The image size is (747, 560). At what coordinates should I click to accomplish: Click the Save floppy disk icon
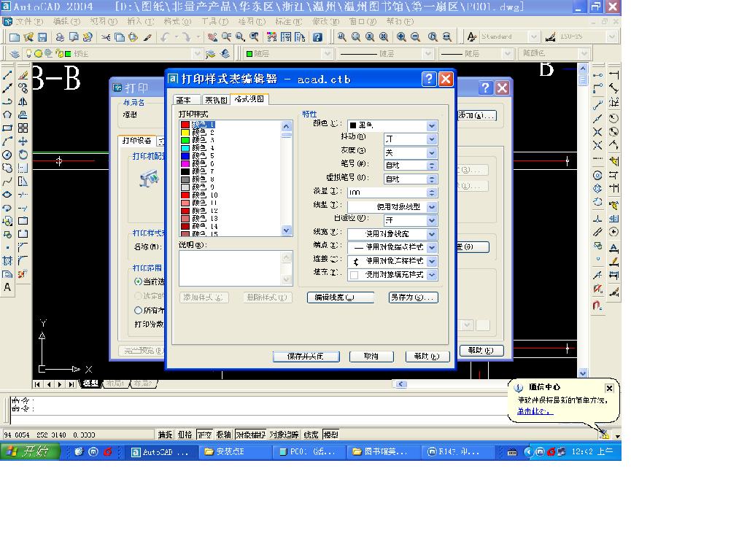click(x=42, y=37)
